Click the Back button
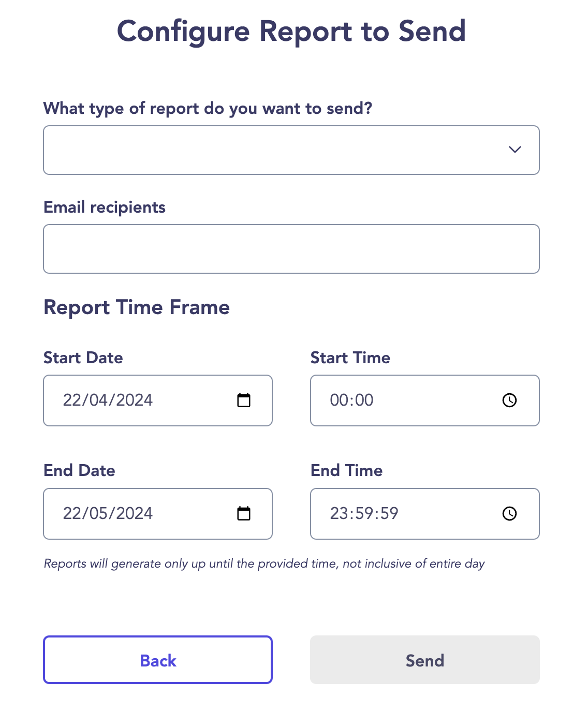The width and height of the screenshot is (588, 712). [158, 660]
